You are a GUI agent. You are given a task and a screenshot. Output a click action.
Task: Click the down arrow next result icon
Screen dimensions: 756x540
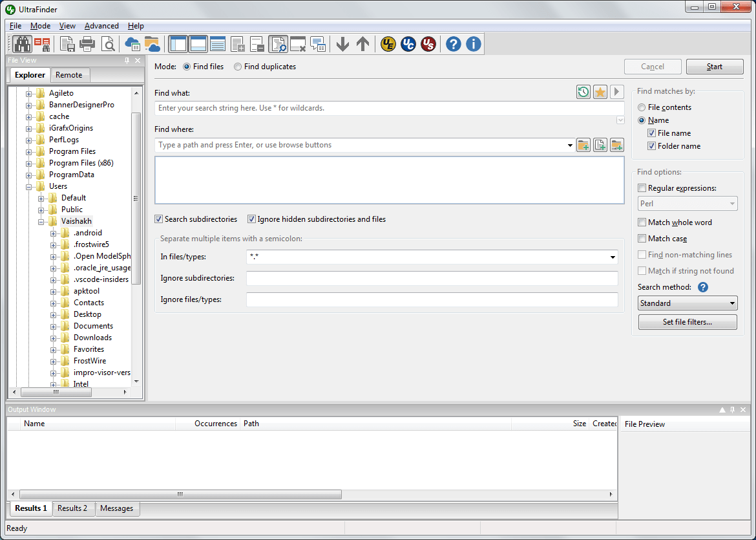click(x=343, y=44)
